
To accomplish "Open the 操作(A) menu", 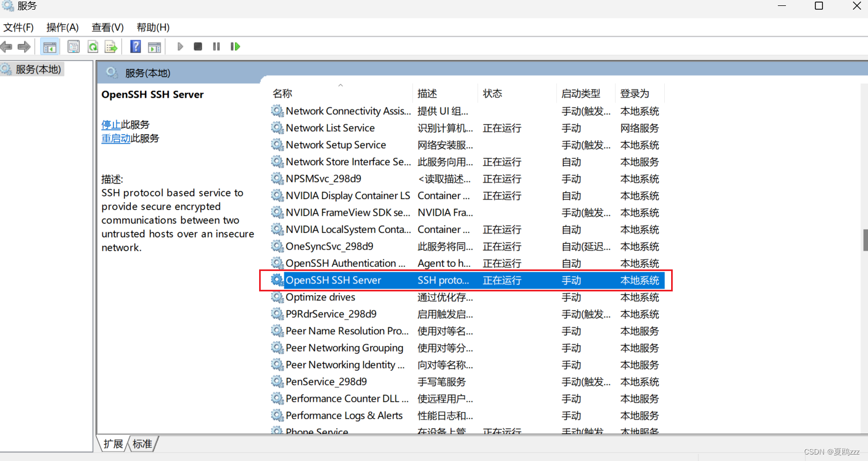I will [x=63, y=27].
